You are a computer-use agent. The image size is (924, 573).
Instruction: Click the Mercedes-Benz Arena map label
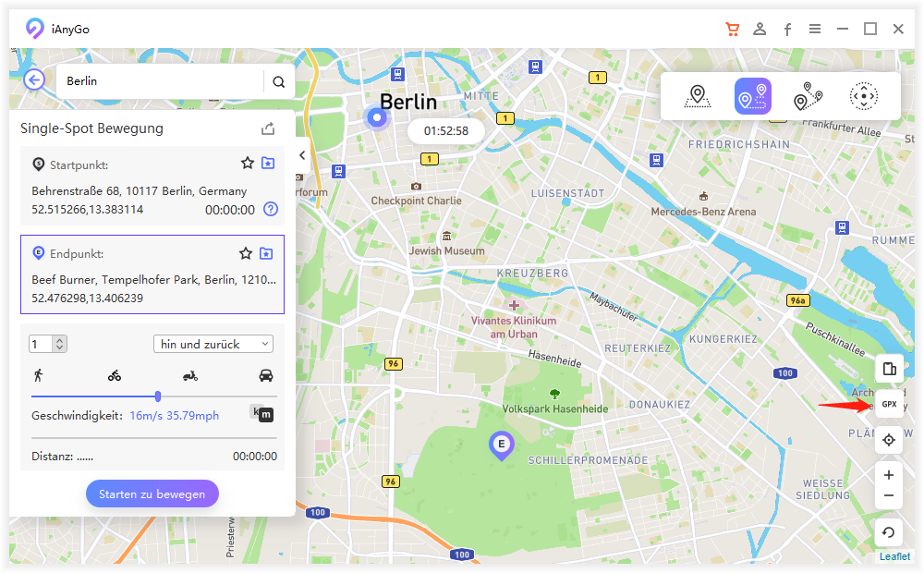[703, 212]
